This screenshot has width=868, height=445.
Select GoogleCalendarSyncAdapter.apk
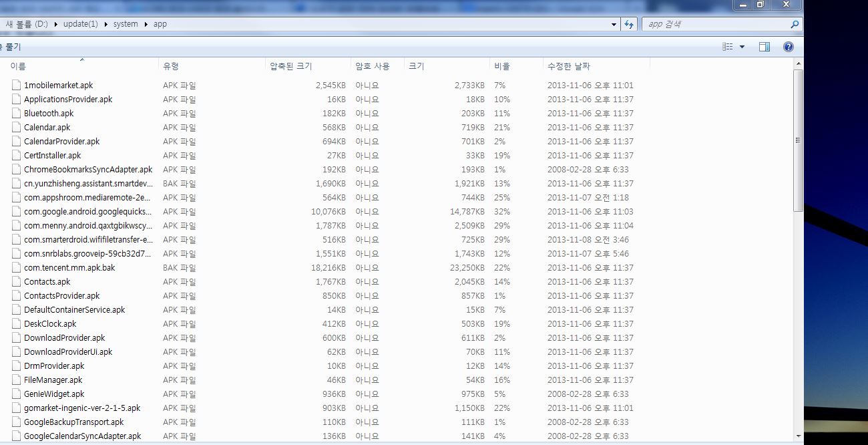click(83, 436)
